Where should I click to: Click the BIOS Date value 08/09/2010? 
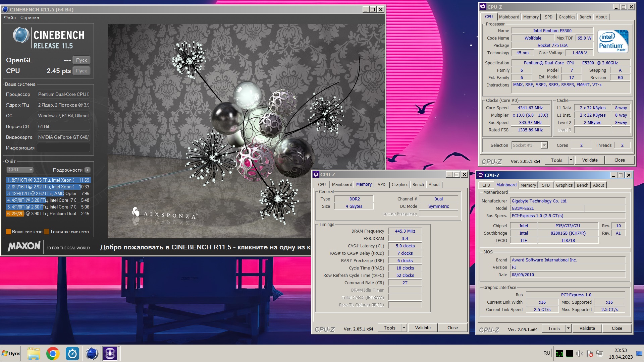pyautogui.click(x=568, y=275)
